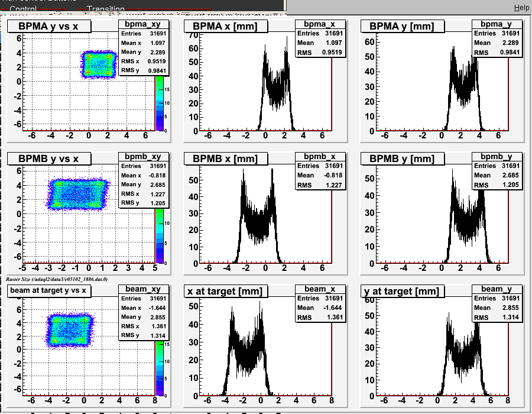Image resolution: width=532 pixels, height=414 pixels.
Task: Click the BPMA y [mm] plot title
Action: pyautogui.click(x=403, y=27)
